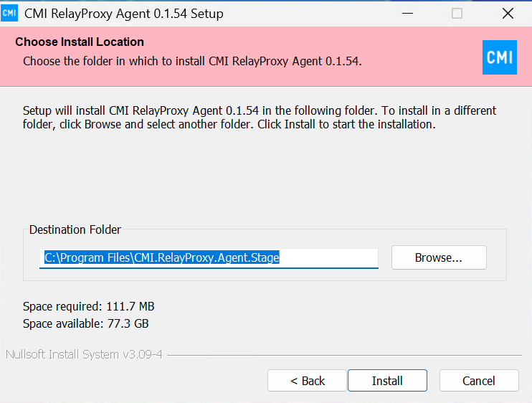Click Install to start the installation

[x=387, y=380]
